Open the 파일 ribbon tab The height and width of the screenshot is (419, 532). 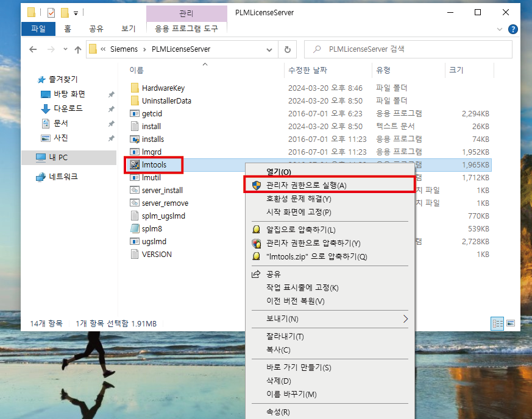[x=38, y=29]
